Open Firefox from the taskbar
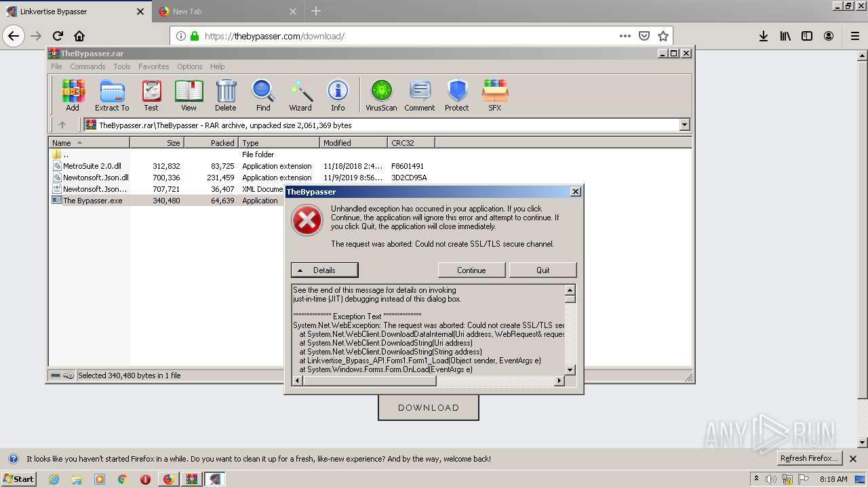Viewport: 868px width, 488px height. (167, 479)
